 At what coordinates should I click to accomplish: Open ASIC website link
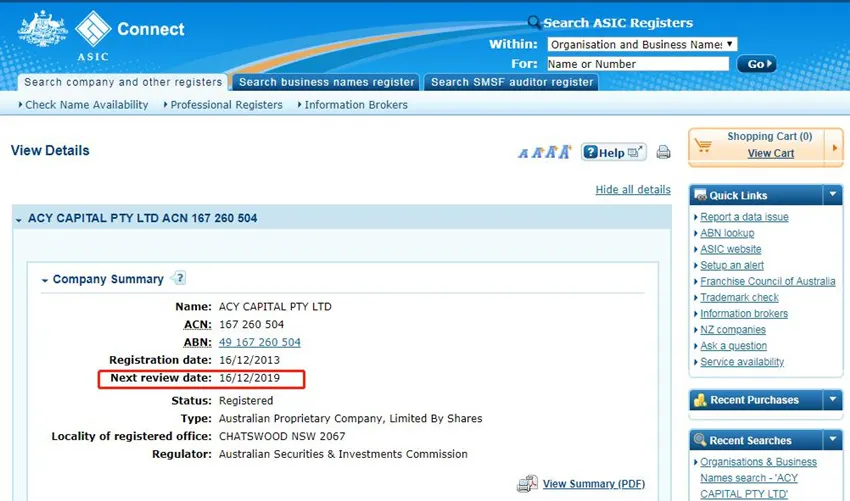pos(730,249)
